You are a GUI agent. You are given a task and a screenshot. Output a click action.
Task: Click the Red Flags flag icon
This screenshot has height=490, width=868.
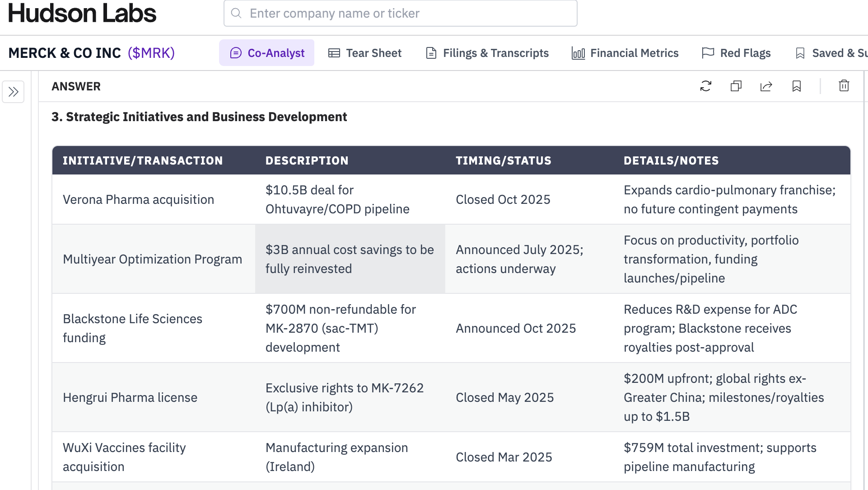708,53
